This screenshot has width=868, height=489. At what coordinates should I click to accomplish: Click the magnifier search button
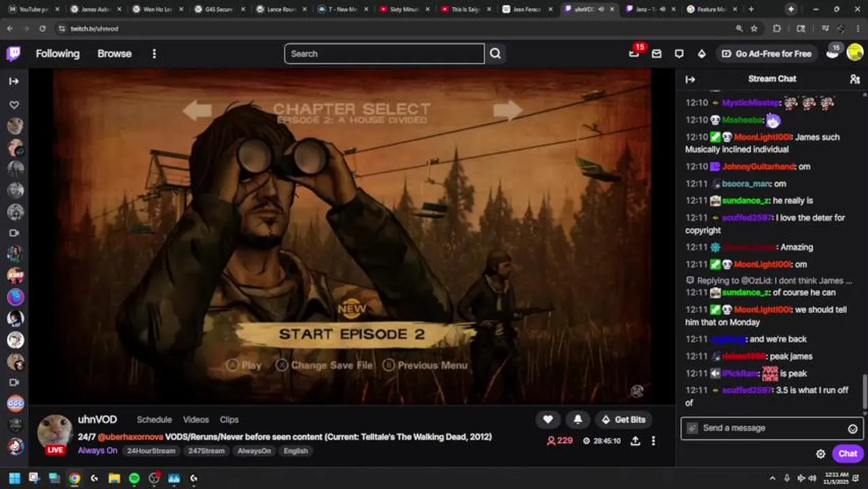[x=495, y=54]
